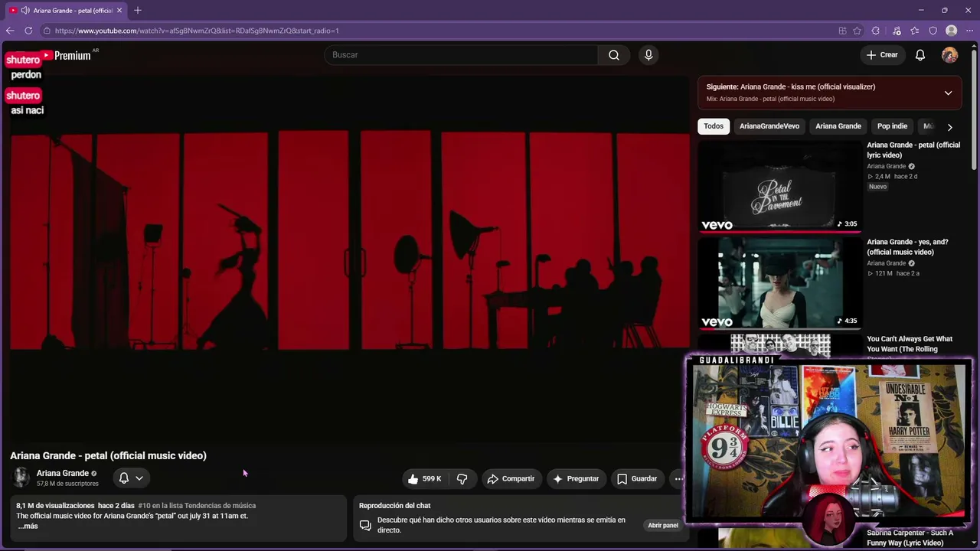Open the Ariana Grande channel name link

63,473
